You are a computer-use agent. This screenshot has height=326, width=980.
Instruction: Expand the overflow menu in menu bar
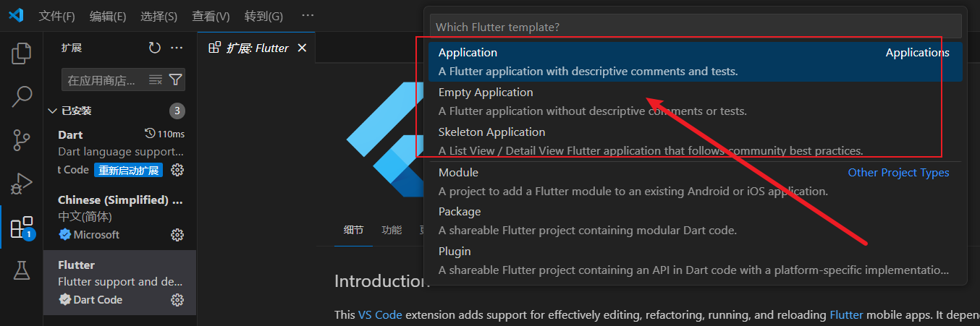click(308, 16)
